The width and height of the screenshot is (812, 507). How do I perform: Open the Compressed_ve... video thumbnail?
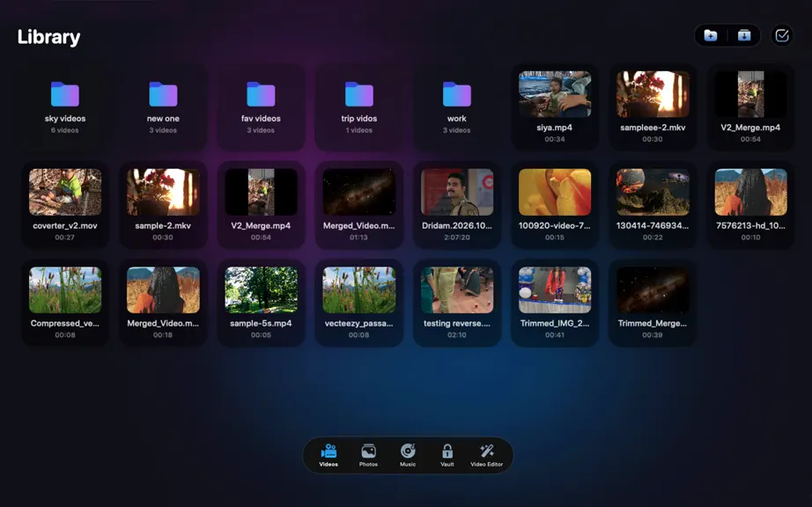[x=65, y=290]
